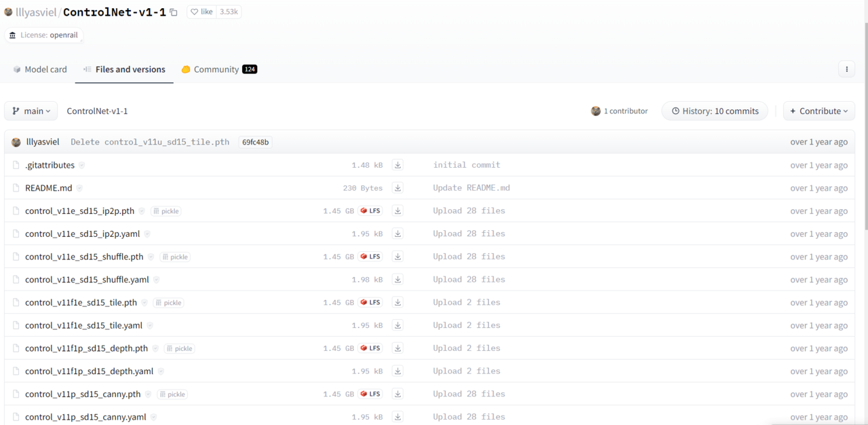Open the .gitattributes file
The height and width of the screenshot is (425, 868).
[50, 165]
